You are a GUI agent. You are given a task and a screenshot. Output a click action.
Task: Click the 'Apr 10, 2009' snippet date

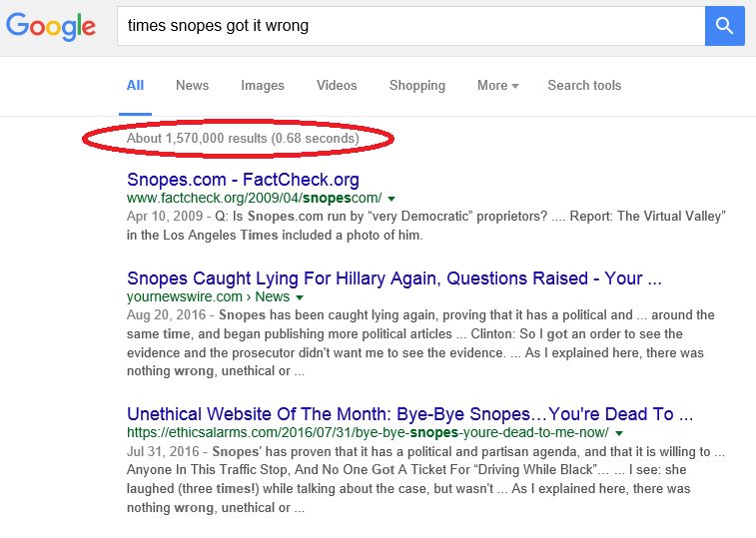click(x=165, y=216)
